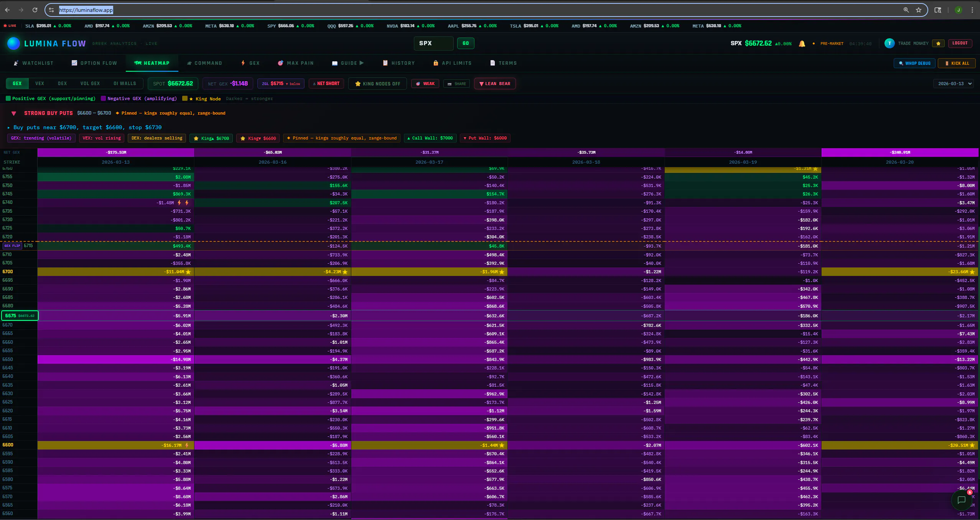This screenshot has width=980, height=520.
Task: Click the Share button
Action: [x=457, y=84]
